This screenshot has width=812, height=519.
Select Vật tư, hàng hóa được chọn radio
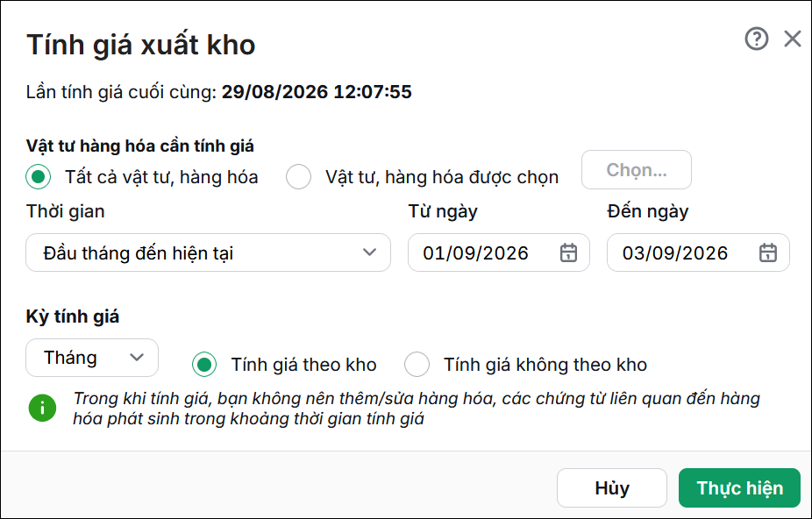(298, 177)
